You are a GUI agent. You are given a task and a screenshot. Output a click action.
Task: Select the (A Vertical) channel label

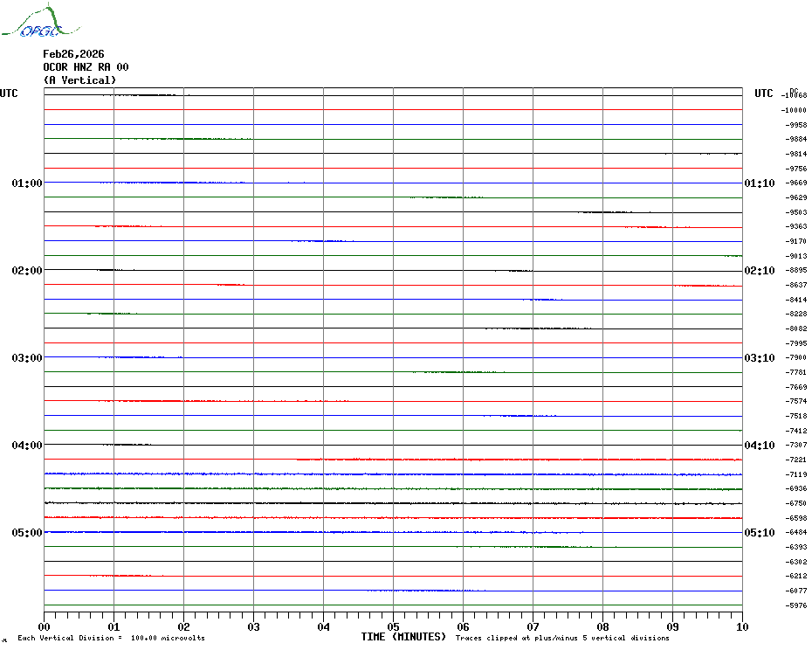[x=79, y=80]
